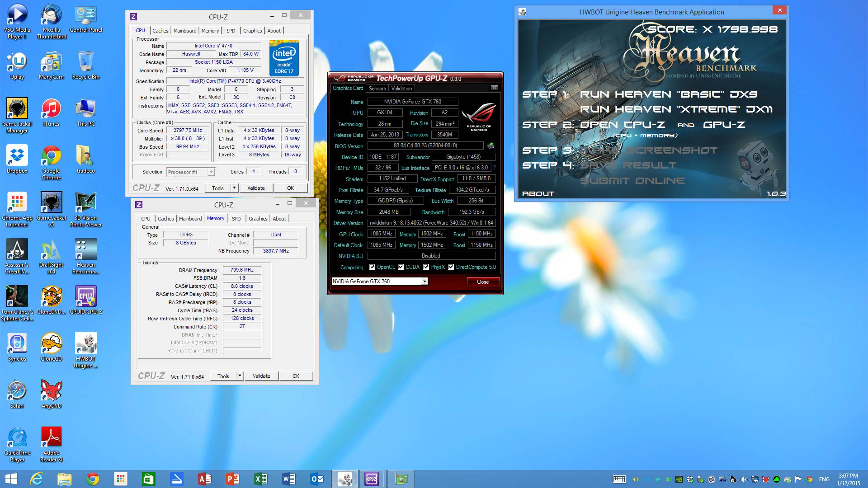This screenshot has width=868, height=488.
Task: Select SPD tab in bottom CPU-Z
Action: tap(236, 219)
